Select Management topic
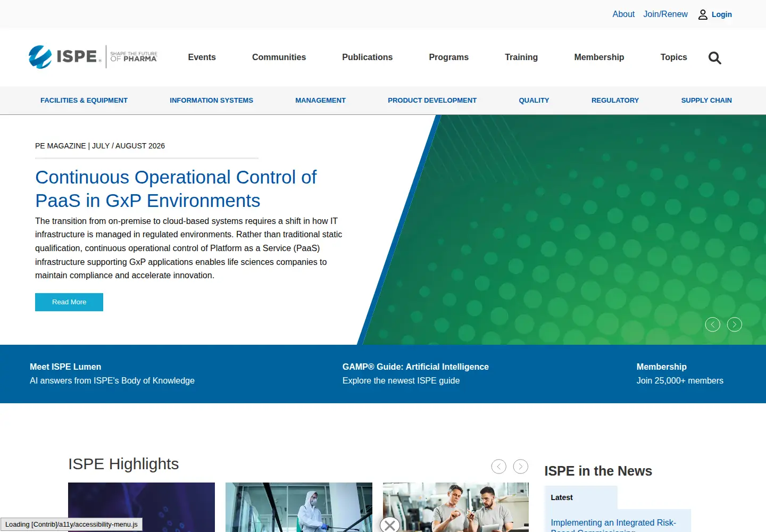Viewport: 766px width, 532px height. (x=321, y=101)
